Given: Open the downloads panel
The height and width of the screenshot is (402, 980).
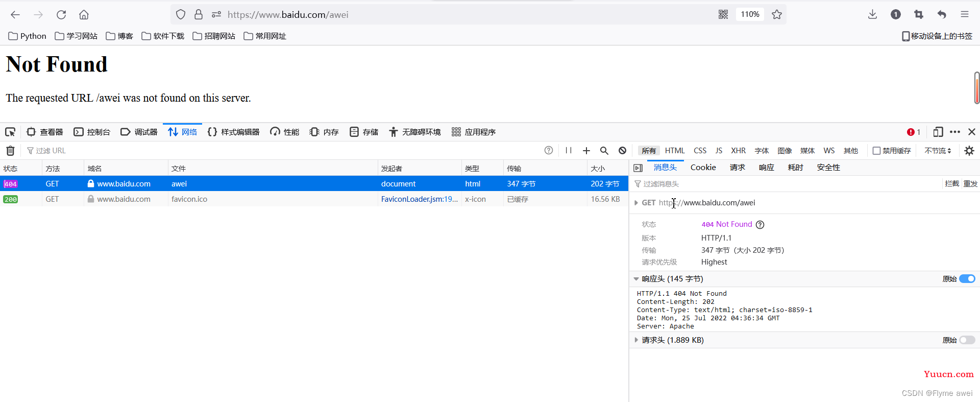Looking at the screenshot, I should click(873, 15).
